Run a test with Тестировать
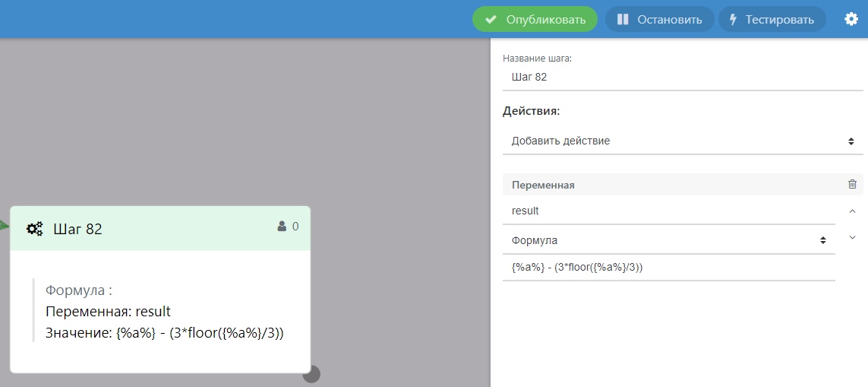The height and width of the screenshot is (387, 868). click(x=772, y=19)
